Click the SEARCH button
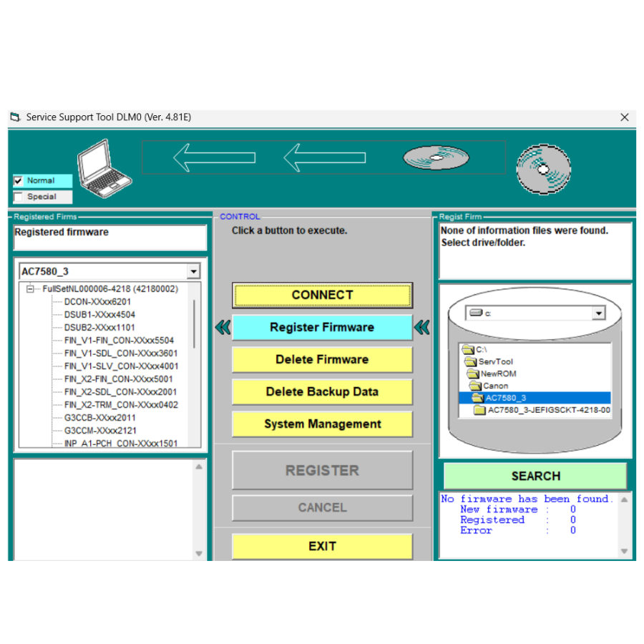 click(x=535, y=476)
